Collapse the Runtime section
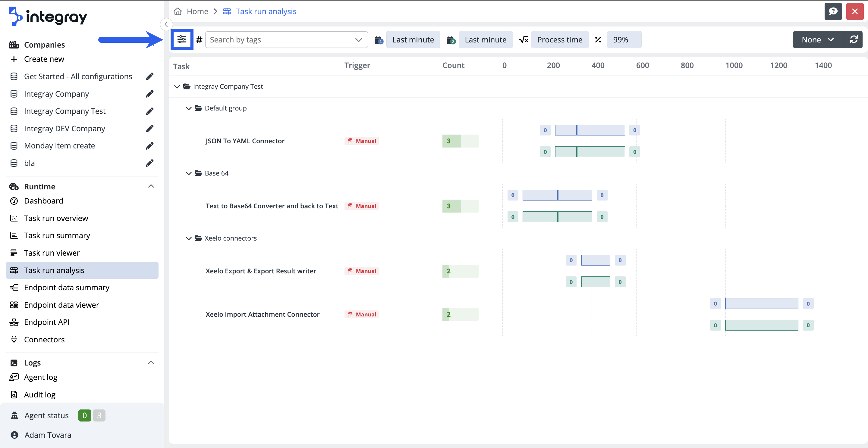This screenshot has height=448, width=868. [151, 186]
